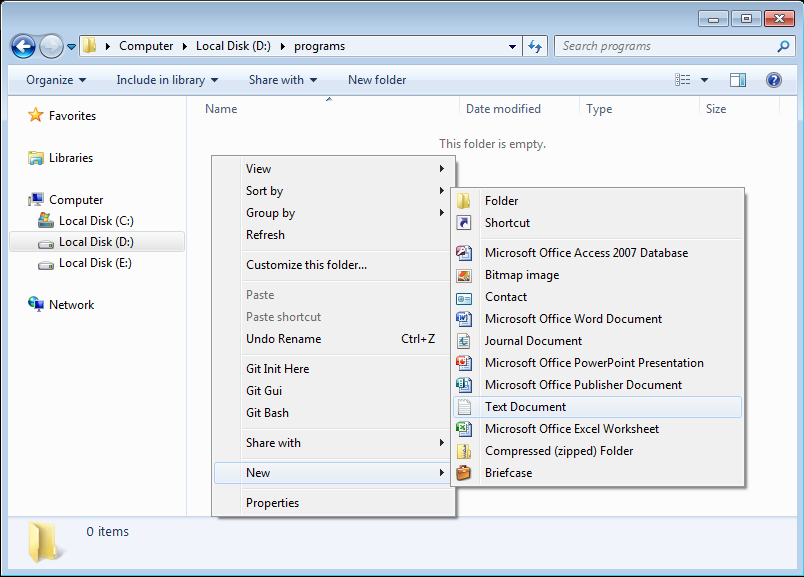Click the Text Document icon in New submenu
Screen dimensions: 804x577
(x=464, y=407)
